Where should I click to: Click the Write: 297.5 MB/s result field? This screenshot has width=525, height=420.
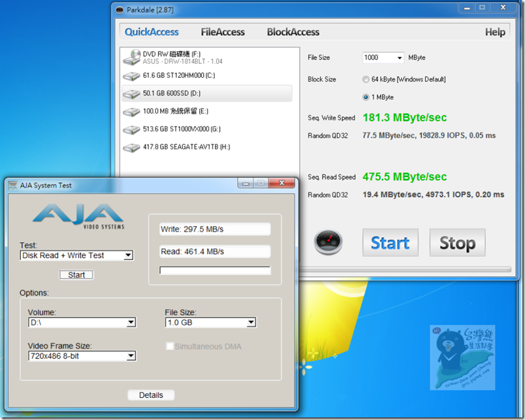215,229
